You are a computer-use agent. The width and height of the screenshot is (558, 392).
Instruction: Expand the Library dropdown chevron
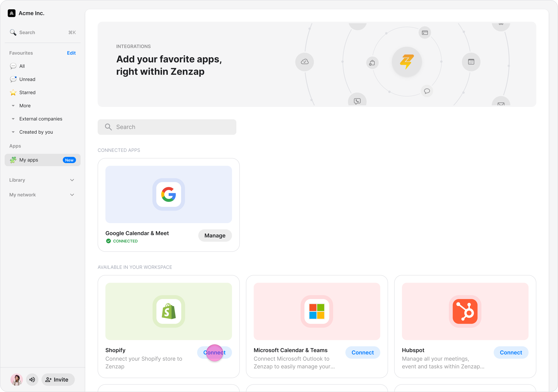(72, 180)
